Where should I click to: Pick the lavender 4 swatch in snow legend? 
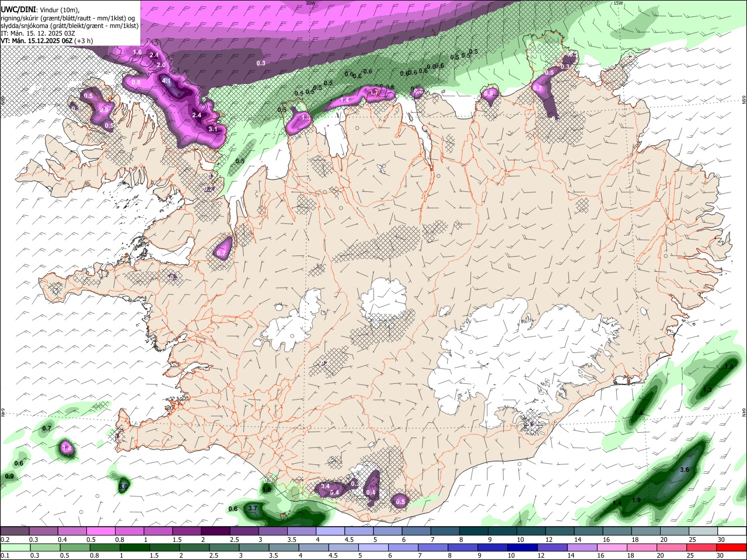coord(330,531)
